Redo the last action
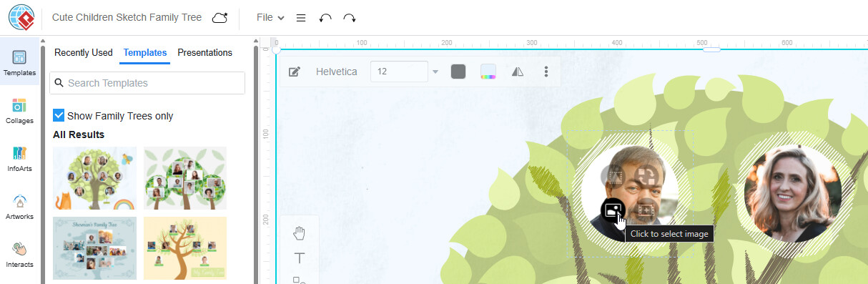Viewport: 868px width, 284px height. coord(350,17)
